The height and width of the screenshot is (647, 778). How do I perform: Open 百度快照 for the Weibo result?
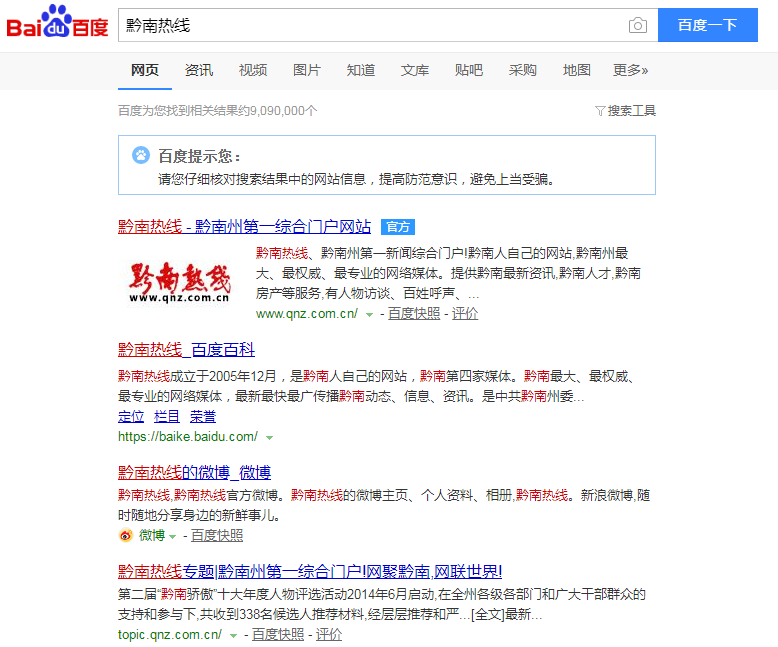(x=217, y=535)
